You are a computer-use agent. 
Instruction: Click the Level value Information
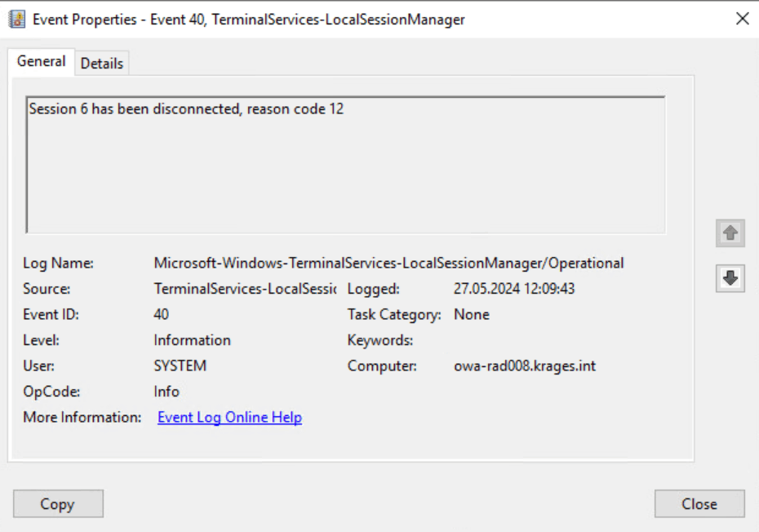pyautogui.click(x=192, y=340)
